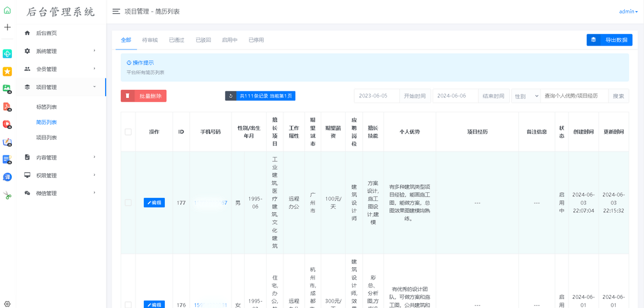
Task: Open 标签列表 submenu item
Action: point(47,107)
